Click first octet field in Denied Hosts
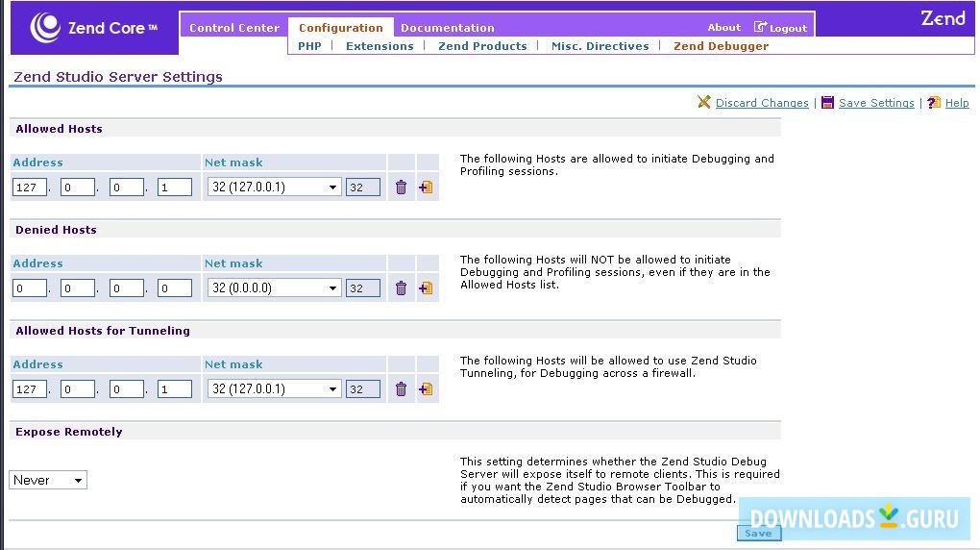Screen dimensions: 980x550 [x=30, y=287]
